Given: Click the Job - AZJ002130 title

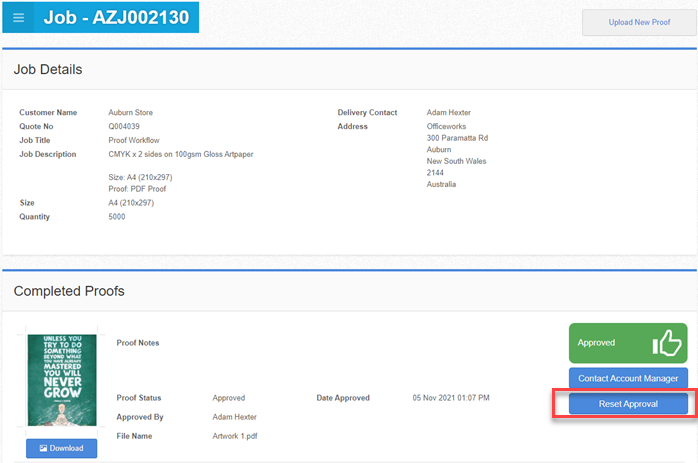Looking at the screenshot, I should (116, 17).
